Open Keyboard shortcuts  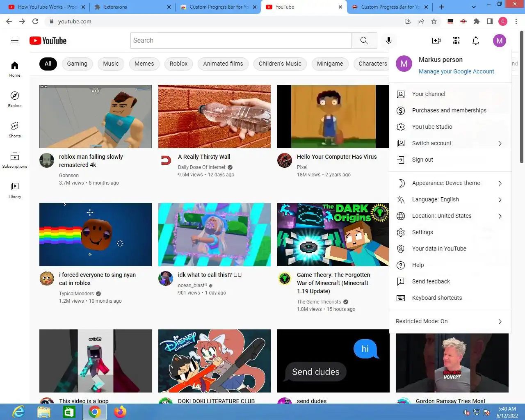point(450,298)
